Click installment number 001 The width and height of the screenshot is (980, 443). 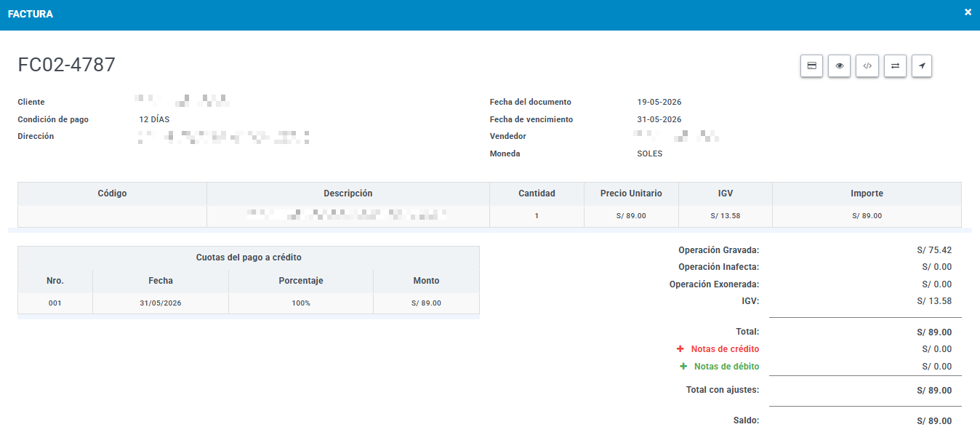click(x=55, y=303)
